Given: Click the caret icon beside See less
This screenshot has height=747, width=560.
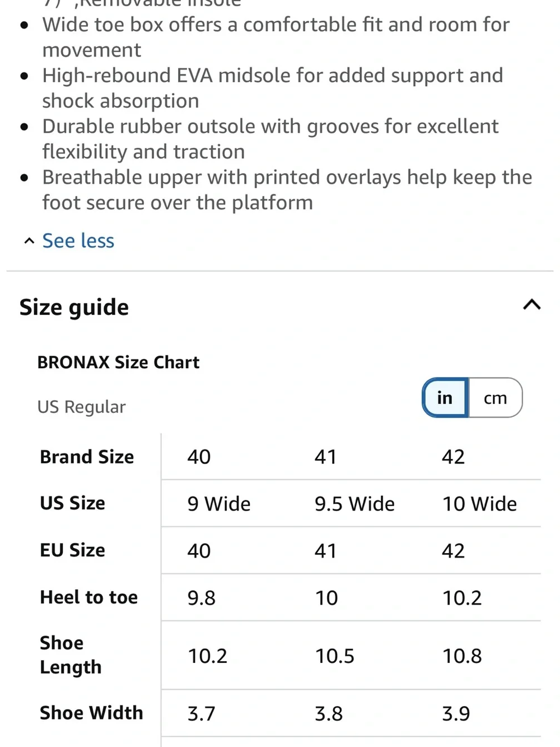Looking at the screenshot, I should (29, 241).
